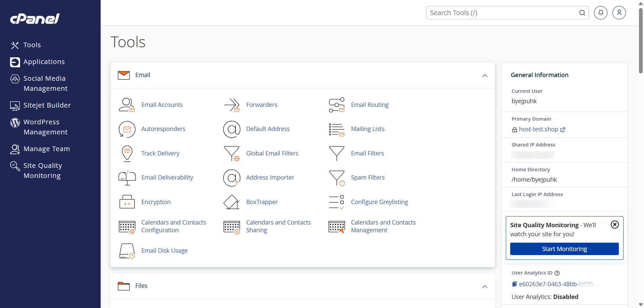Image resolution: width=644 pixels, height=308 pixels.
Task: Open the Email Routing icon
Action: pyautogui.click(x=337, y=105)
